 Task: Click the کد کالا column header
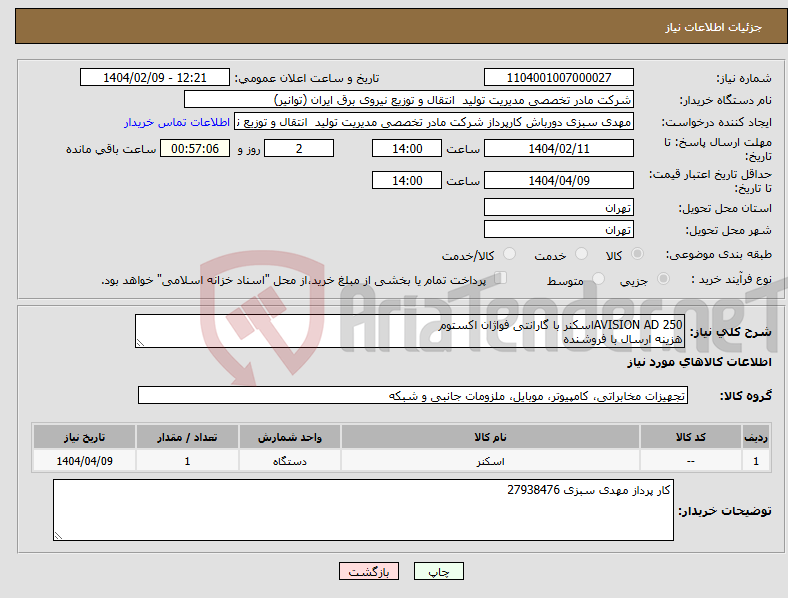pyautogui.click(x=691, y=437)
